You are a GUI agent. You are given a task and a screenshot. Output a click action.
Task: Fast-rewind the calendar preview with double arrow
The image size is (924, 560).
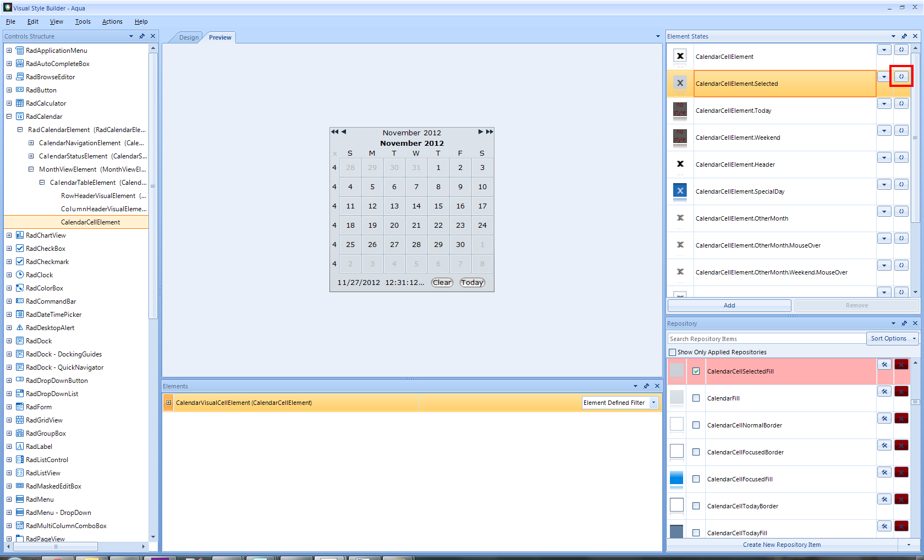(x=334, y=132)
